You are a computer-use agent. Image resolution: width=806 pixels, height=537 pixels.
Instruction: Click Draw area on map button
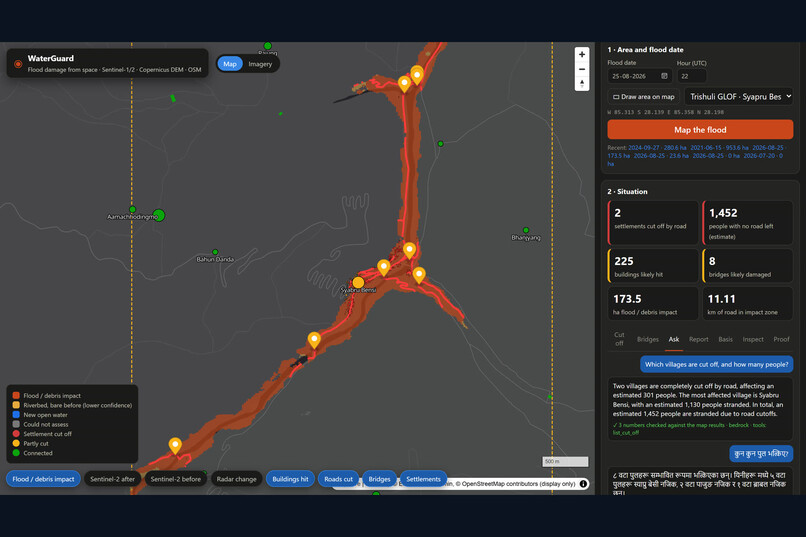tap(644, 97)
